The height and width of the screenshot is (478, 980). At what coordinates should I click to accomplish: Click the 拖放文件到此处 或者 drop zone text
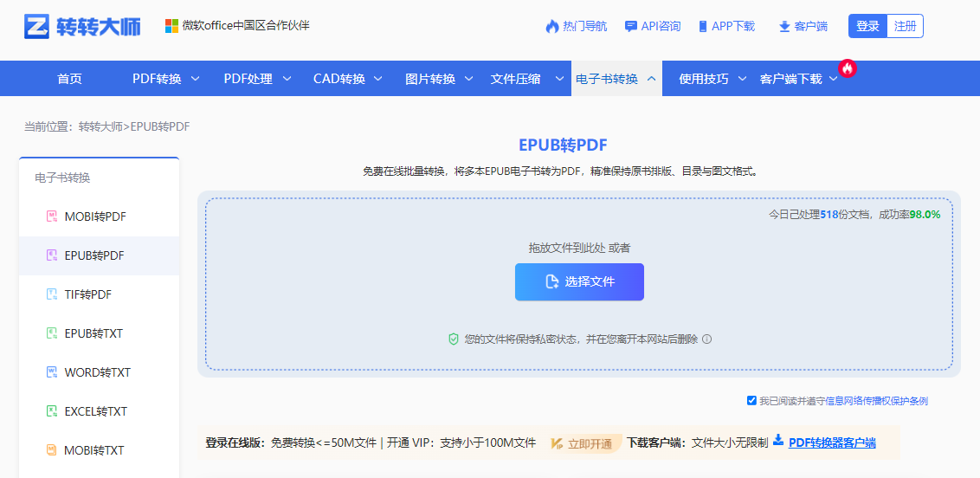coord(579,248)
